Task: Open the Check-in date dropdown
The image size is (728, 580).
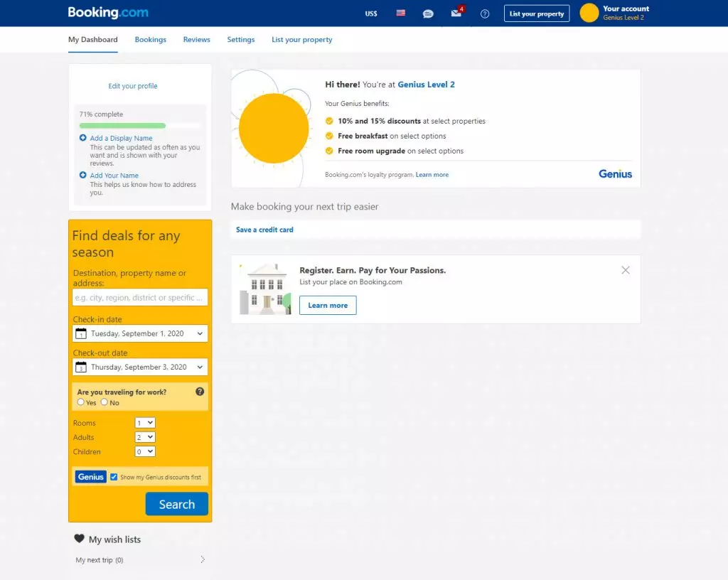Action: click(140, 333)
